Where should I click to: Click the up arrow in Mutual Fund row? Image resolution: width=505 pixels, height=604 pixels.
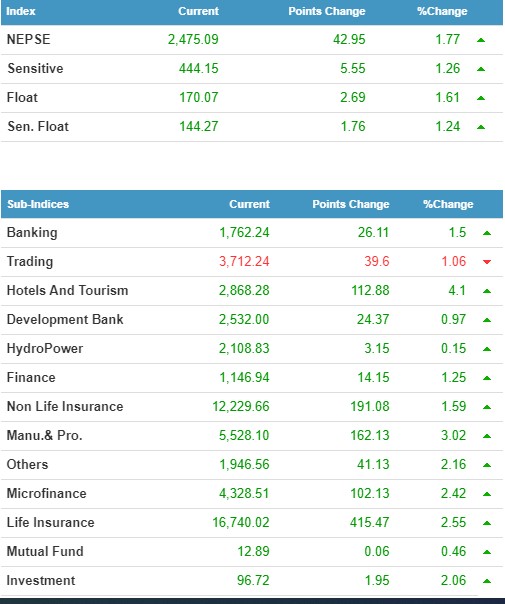coord(487,552)
